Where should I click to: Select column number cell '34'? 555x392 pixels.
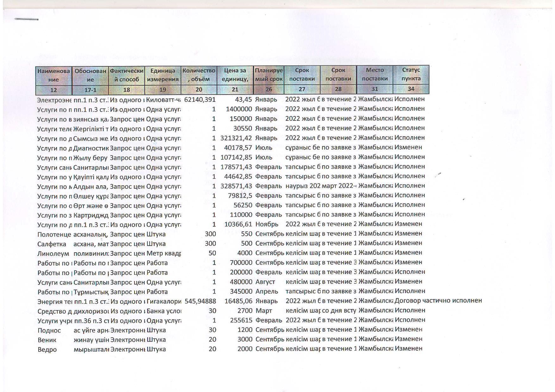[411, 89]
